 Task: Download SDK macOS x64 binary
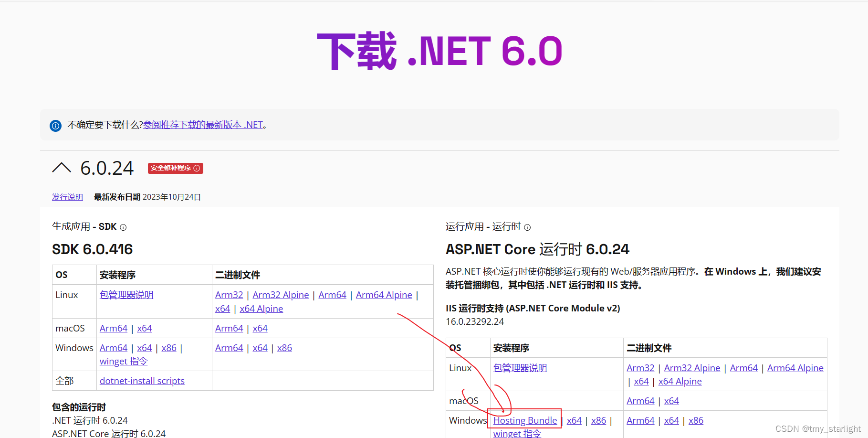[260, 328]
